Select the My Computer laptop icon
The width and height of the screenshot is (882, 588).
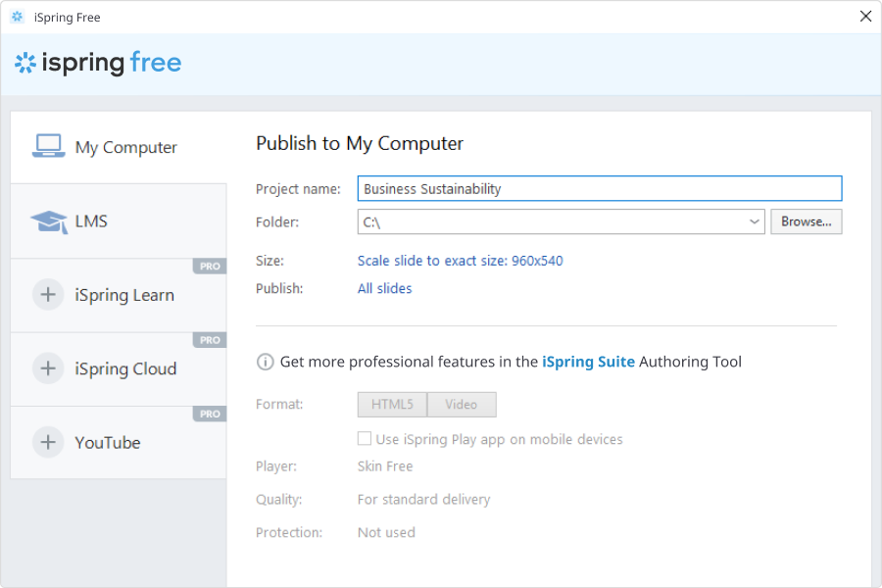(47, 144)
